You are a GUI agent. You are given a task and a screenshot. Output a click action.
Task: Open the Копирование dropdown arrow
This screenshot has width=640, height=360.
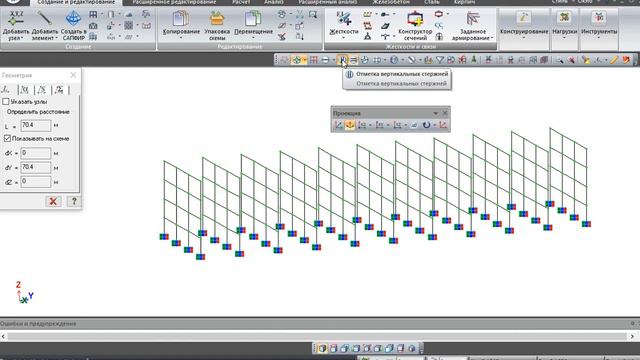(x=181, y=38)
